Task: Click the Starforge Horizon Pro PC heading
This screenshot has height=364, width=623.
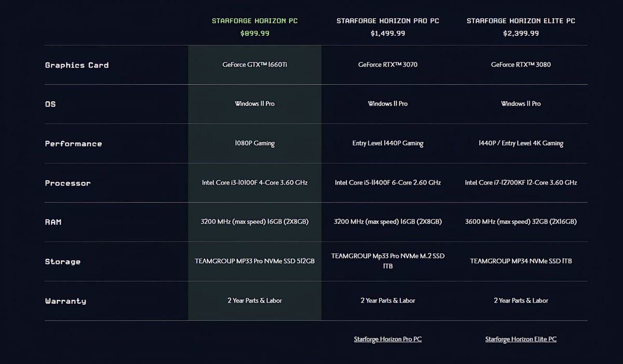Action: point(387,21)
